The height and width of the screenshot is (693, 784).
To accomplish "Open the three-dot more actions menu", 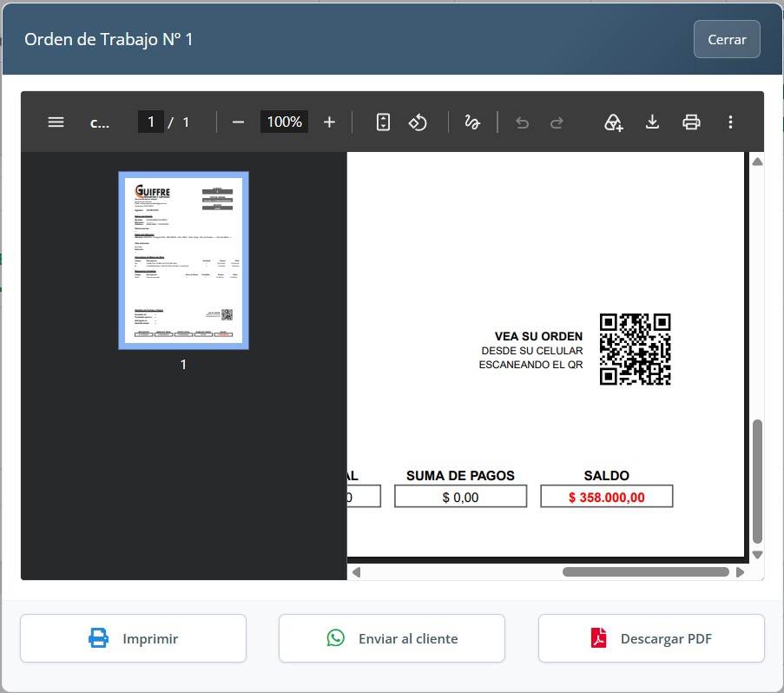I will point(730,122).
